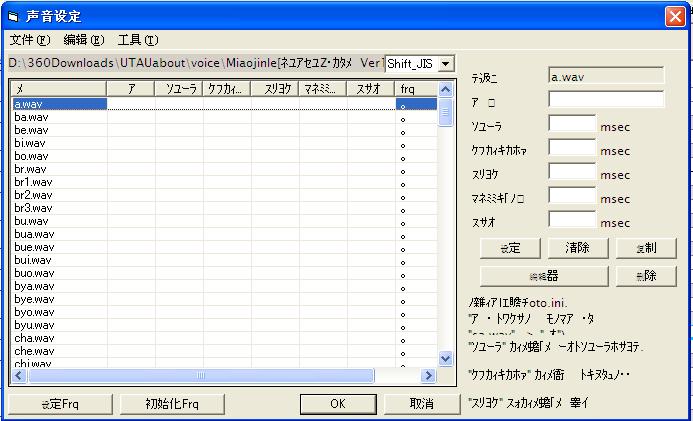Click the ソユーラ msec input field

coord(572,124)
